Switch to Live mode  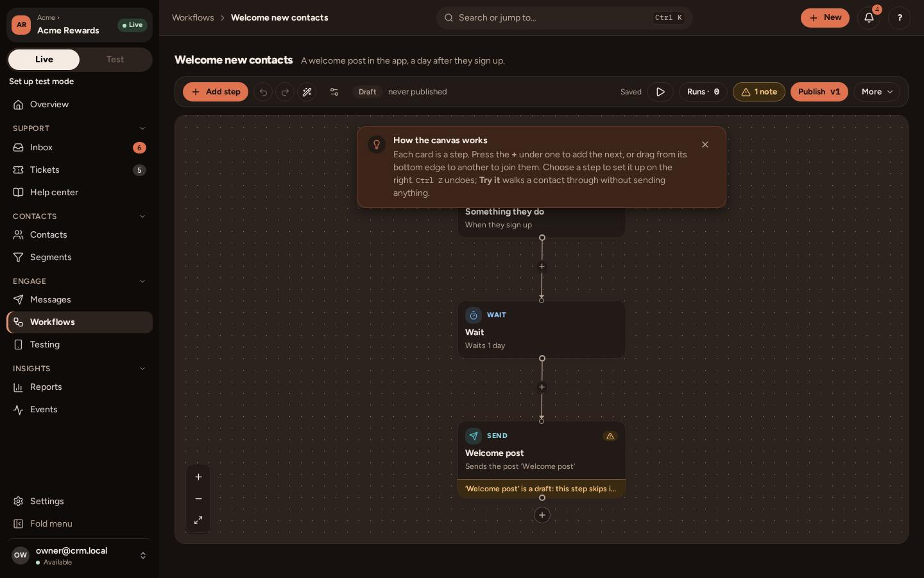(x=44, y=60)
